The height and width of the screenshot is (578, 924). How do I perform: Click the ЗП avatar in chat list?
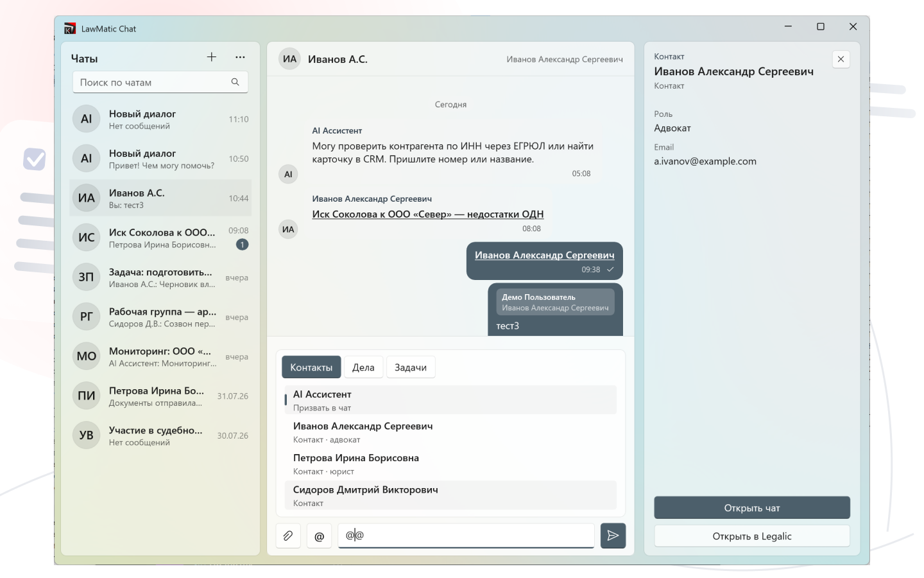(x=87, y=277)
